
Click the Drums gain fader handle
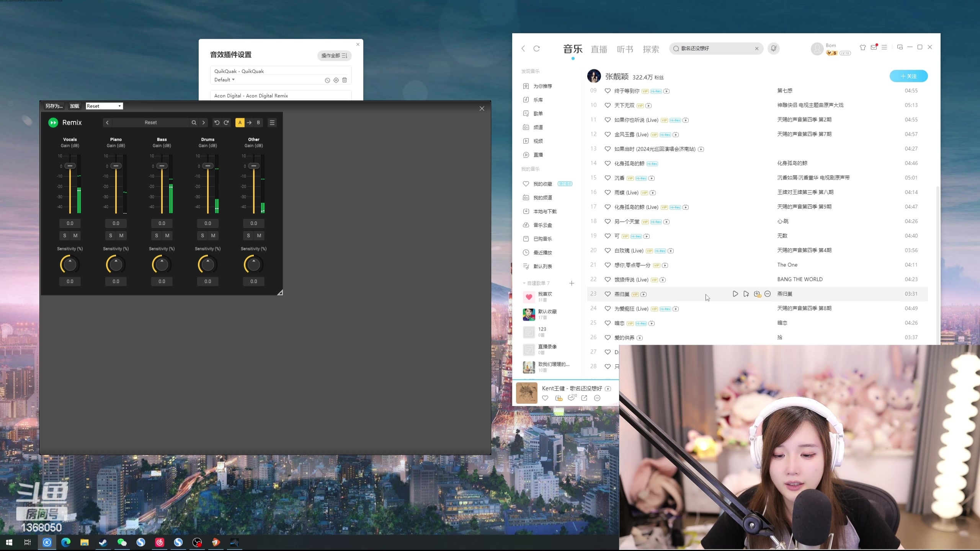208,166
